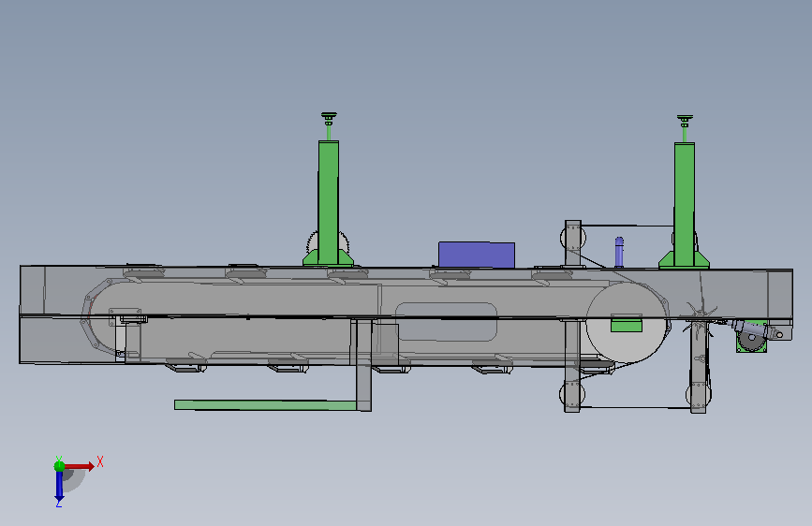The image size is (812, 526).
Task: Select the sprocket gear in the green bracket
Action: [749, 342]
